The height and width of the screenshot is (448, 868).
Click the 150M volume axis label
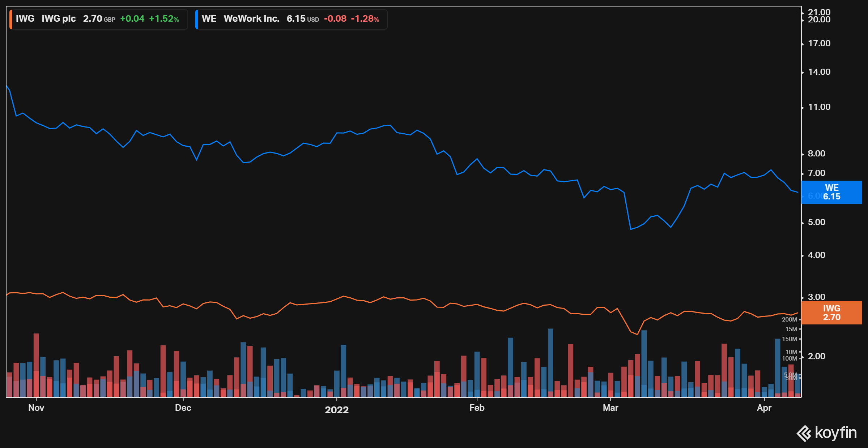[790, 339]
